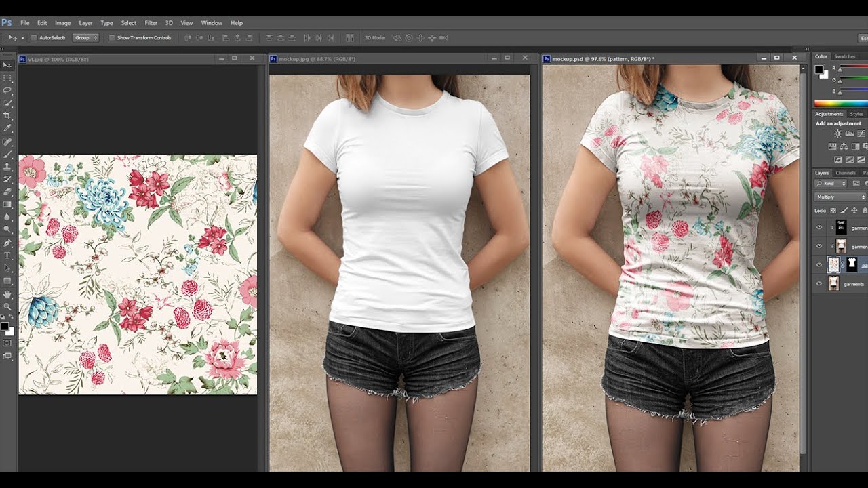Hide the bottom garments layer
The width and height of the screenshot is (868, 488).
tap(819, 284)
